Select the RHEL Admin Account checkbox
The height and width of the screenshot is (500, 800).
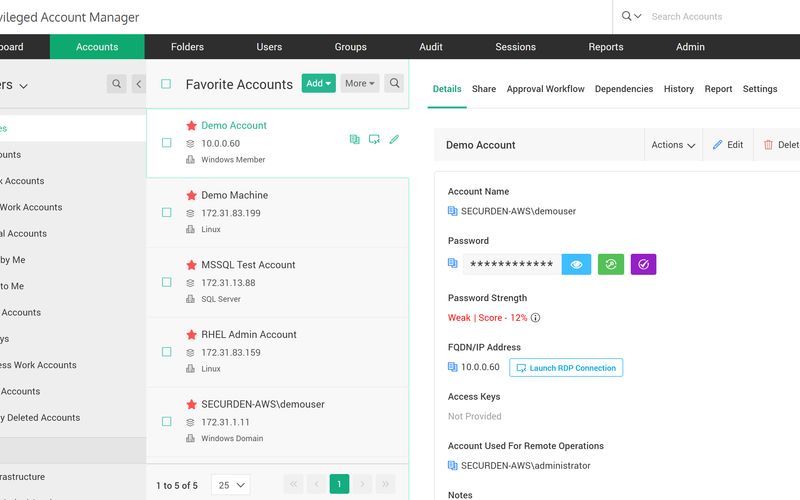[166, 352]
